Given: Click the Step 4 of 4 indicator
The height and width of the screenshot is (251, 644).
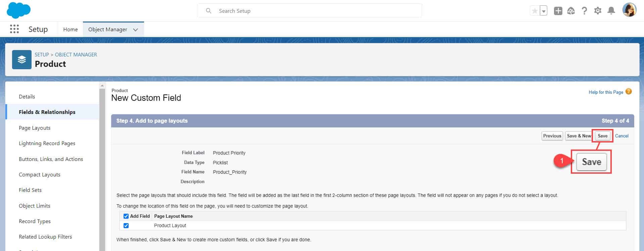Looking at the screenshot, I should tap(615, 121).
